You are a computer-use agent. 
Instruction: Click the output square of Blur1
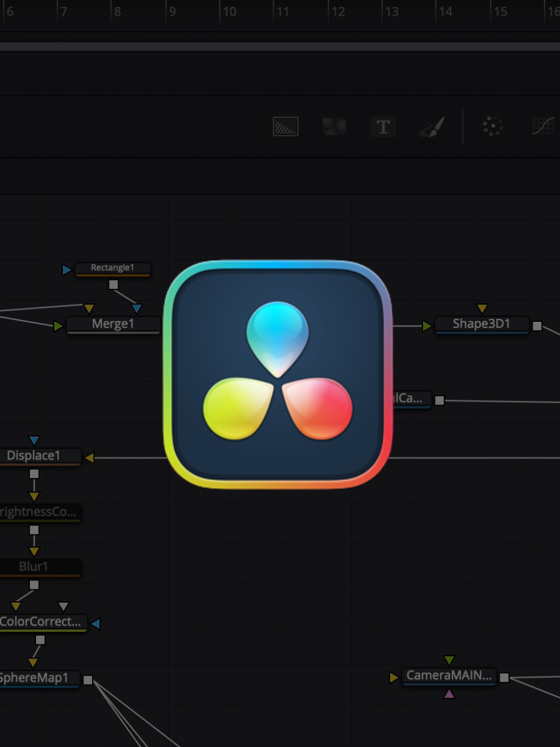pos(34,585)
